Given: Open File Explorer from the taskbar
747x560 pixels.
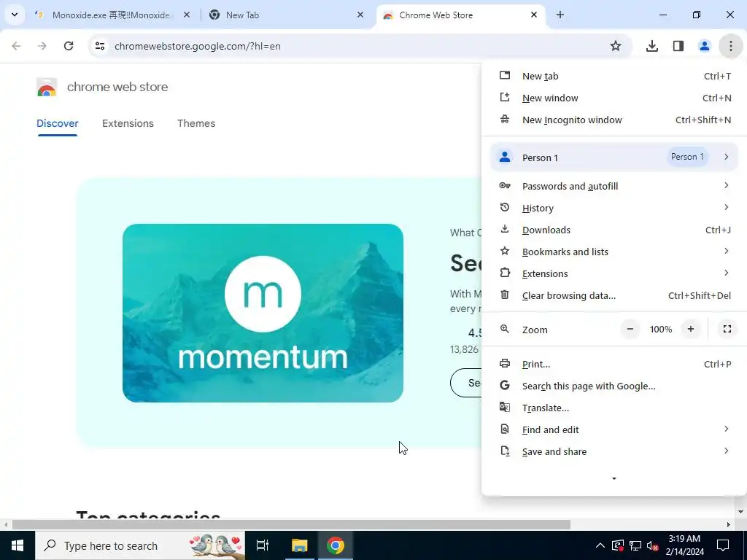Looking at the screenshot, I should pos(300,545).
